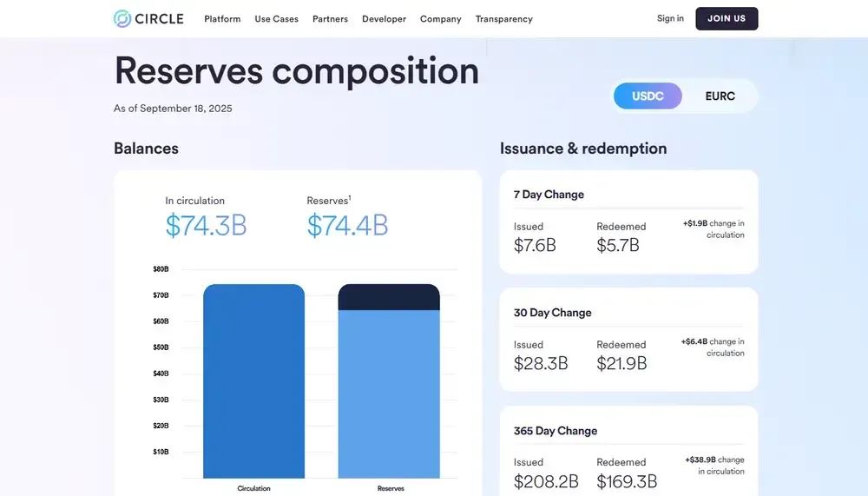Click the Reserves footnote superscript 1

pyautogui.click(x=350, y=197)
